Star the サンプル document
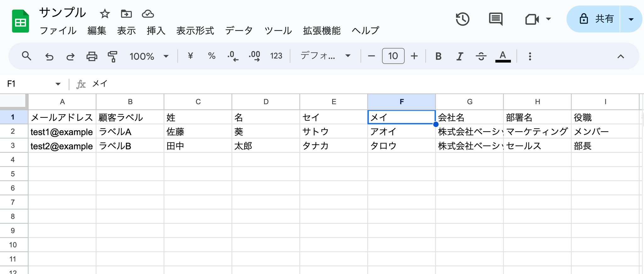Screen dimensions: 644x274 (x=105, y=14)
